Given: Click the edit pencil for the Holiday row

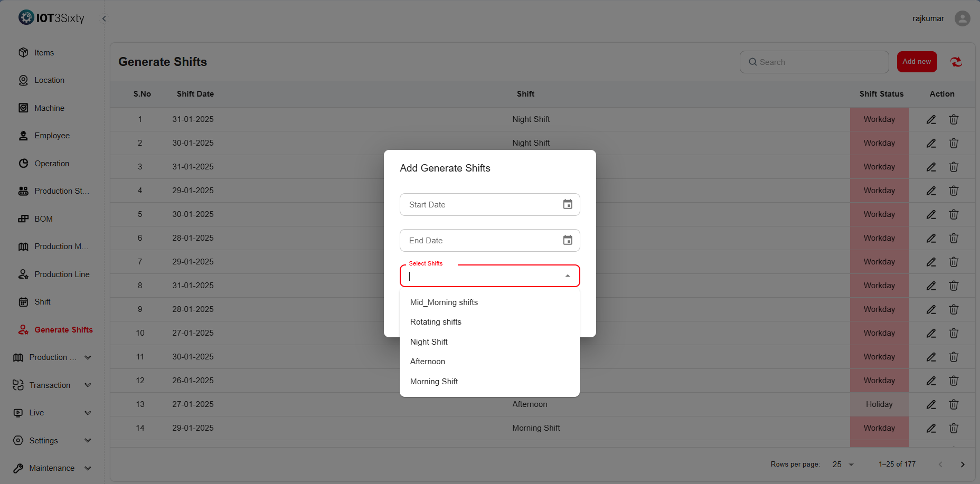Looking at the screenshot, I should click(x=931, y=404).
